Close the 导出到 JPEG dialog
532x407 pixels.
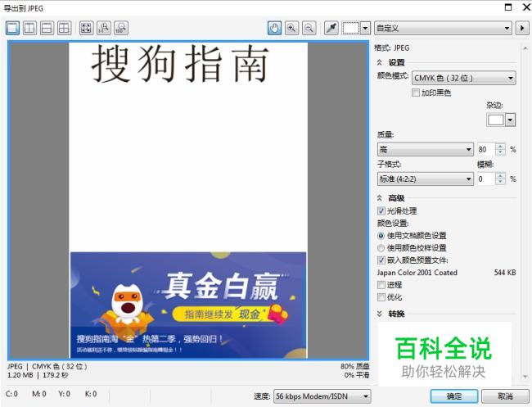tap(526, 7)
